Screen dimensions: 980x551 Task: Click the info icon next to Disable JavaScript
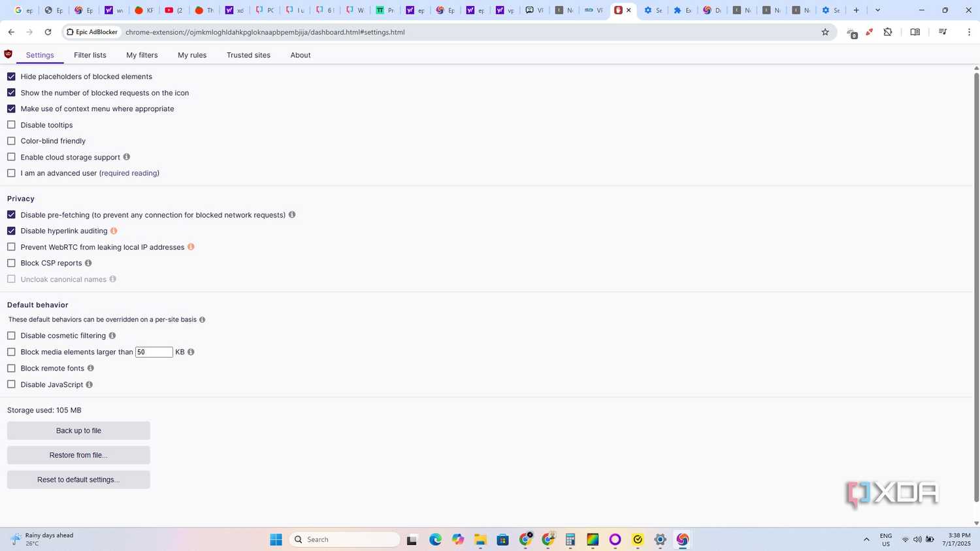[x=90, y=384]
